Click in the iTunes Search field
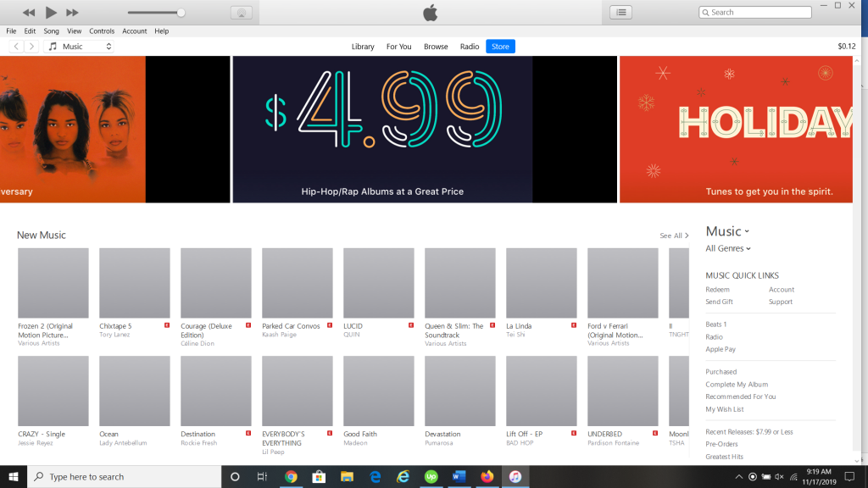 [x=755, y=12]
